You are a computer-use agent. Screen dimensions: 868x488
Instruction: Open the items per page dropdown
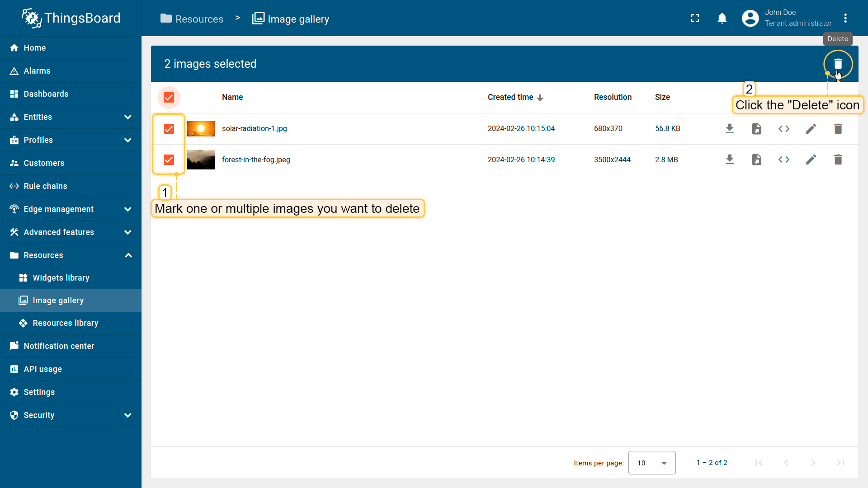651,463
